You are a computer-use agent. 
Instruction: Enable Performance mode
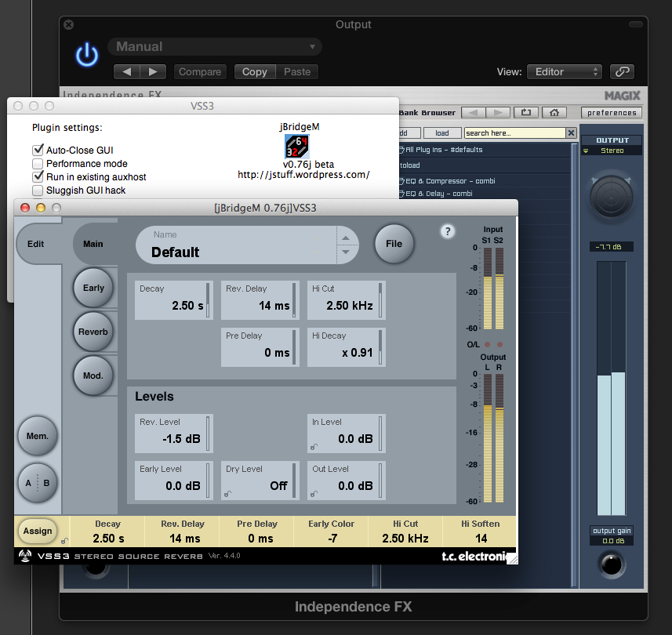(x=38, y=164)
